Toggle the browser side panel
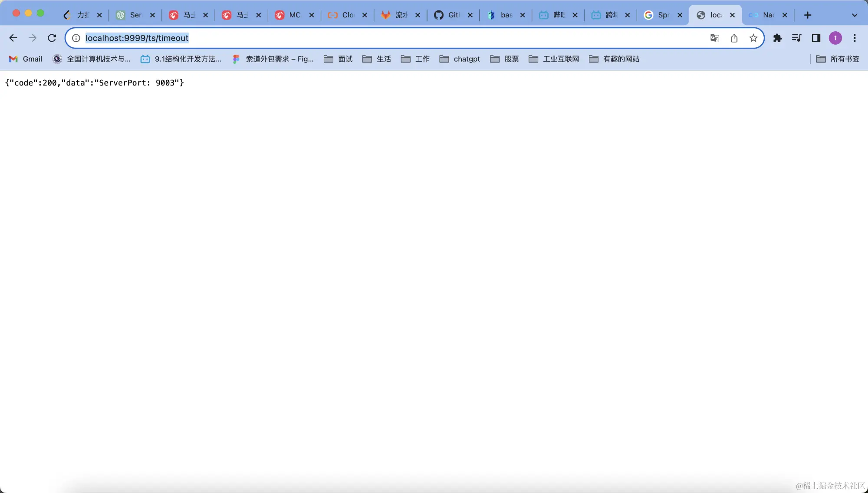Screen dimensions: 868x493 [816, 38]
